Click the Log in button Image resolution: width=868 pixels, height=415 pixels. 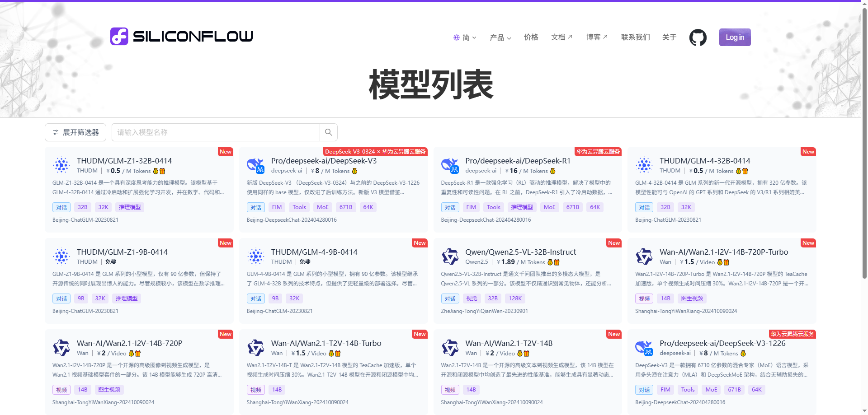(x=735, y=37)
